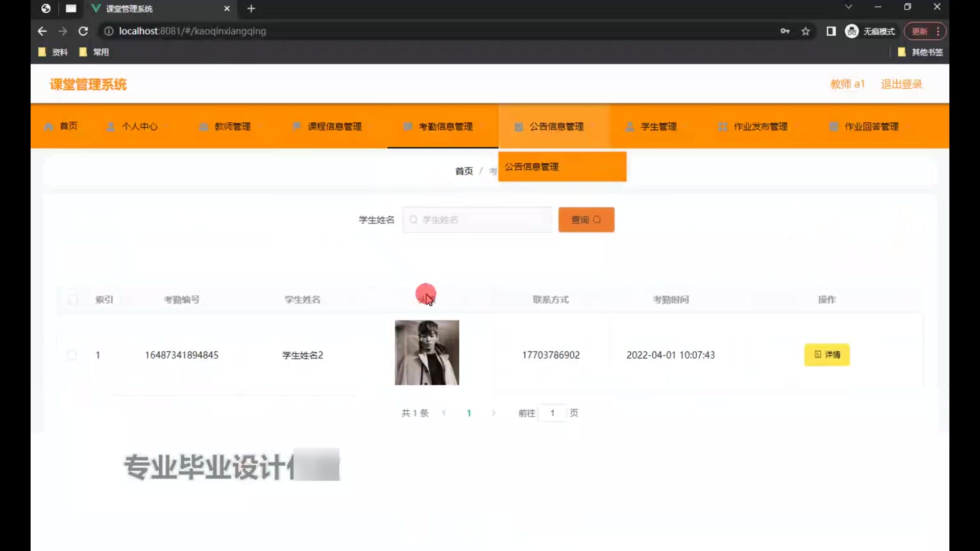
Task: Click the password key icon in address bar
Action: [785, 31]
